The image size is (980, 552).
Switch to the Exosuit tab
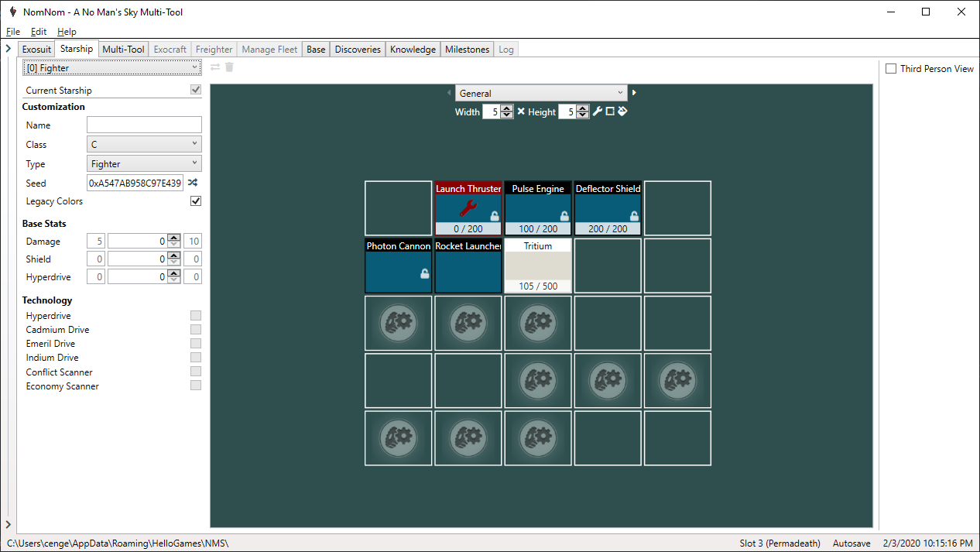pos(36,50)
